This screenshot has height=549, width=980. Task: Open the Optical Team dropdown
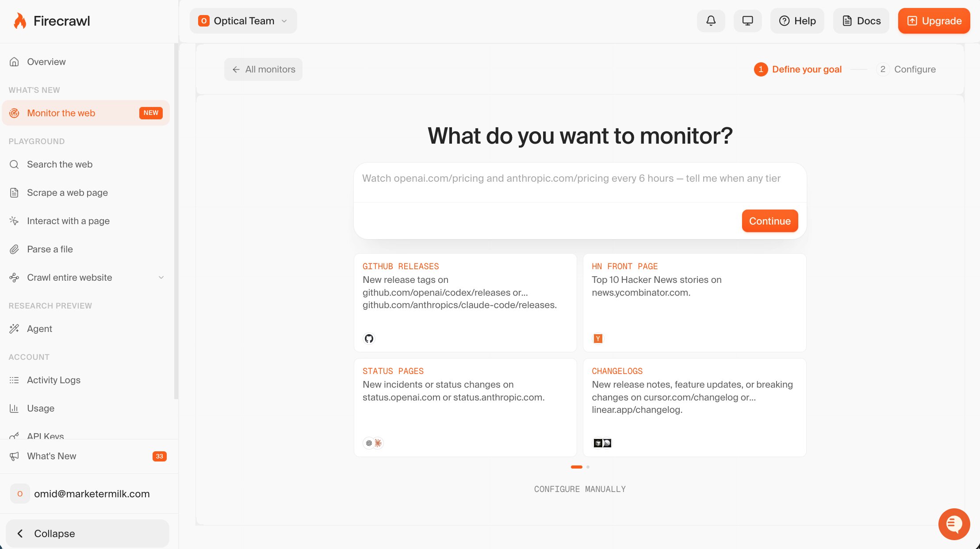[243, 21]
